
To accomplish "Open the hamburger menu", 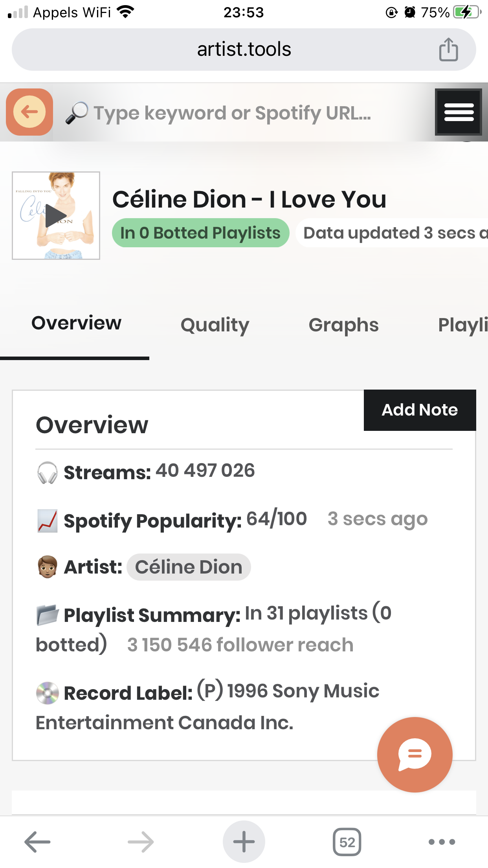I will click(x=459, y=112).
